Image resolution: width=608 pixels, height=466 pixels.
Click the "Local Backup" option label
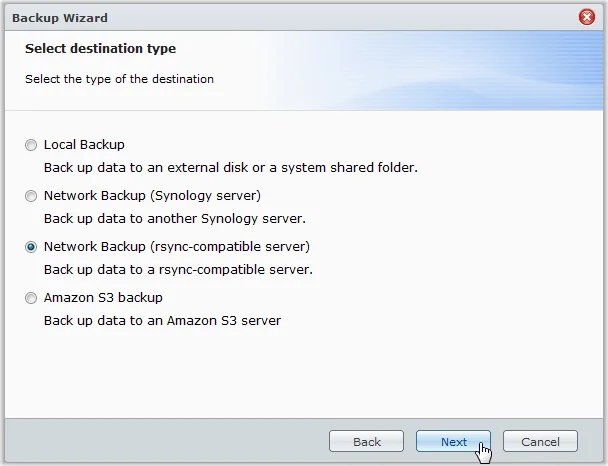point(84,145)
